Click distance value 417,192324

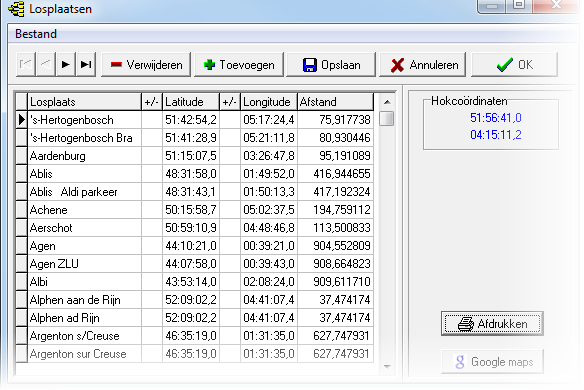335,192
